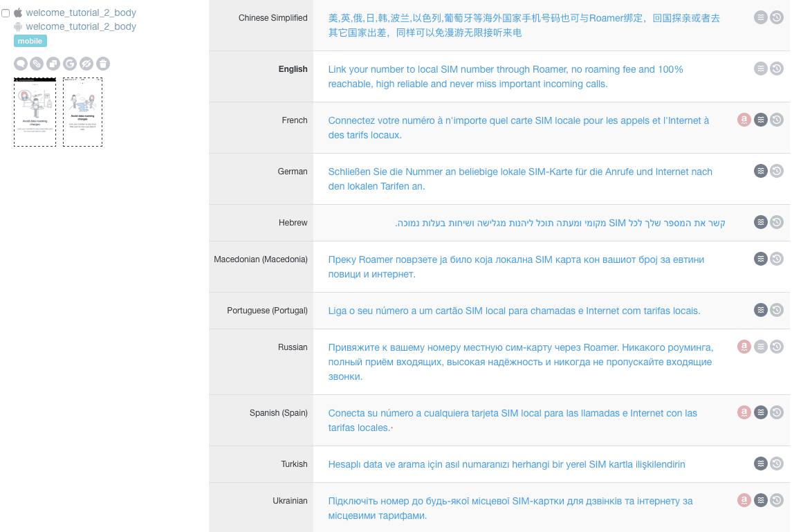Screen dimensions: 792x532
Task: Delete the key using the trash icon
Action: click(103, 64)
